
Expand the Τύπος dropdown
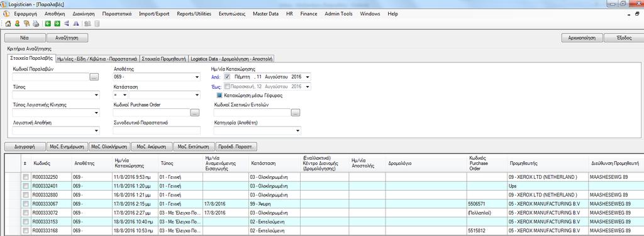point(96,95)
